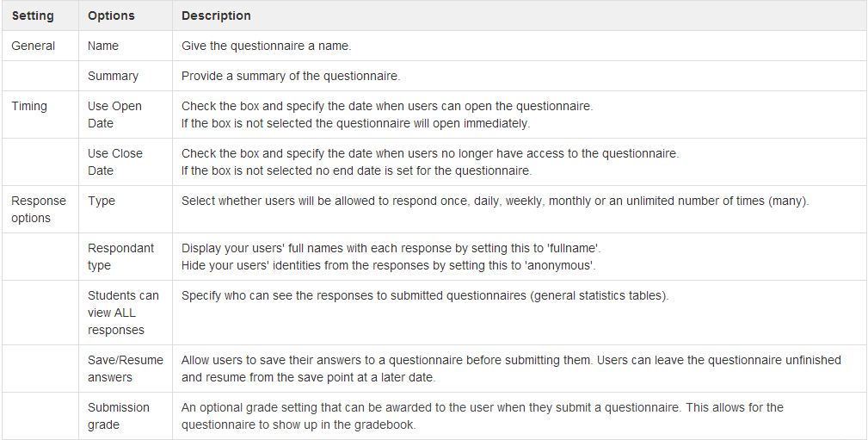Click 'Give the questionnaire a name' description
868x440 pixels.
[267, 46]
